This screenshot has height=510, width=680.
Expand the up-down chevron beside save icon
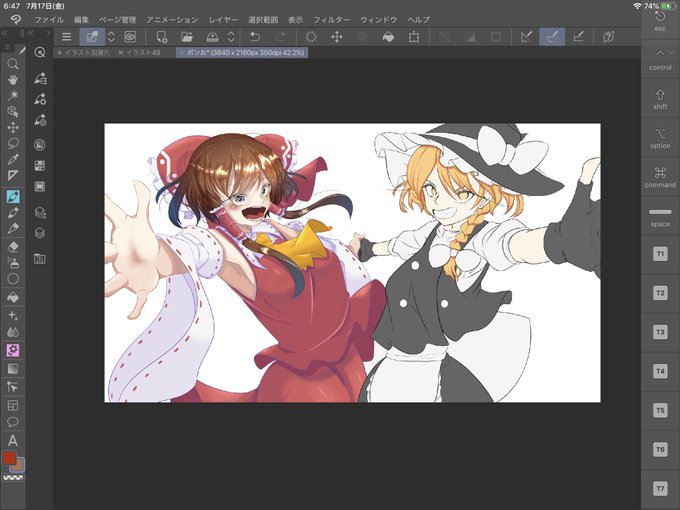click(x=231, y=37)
